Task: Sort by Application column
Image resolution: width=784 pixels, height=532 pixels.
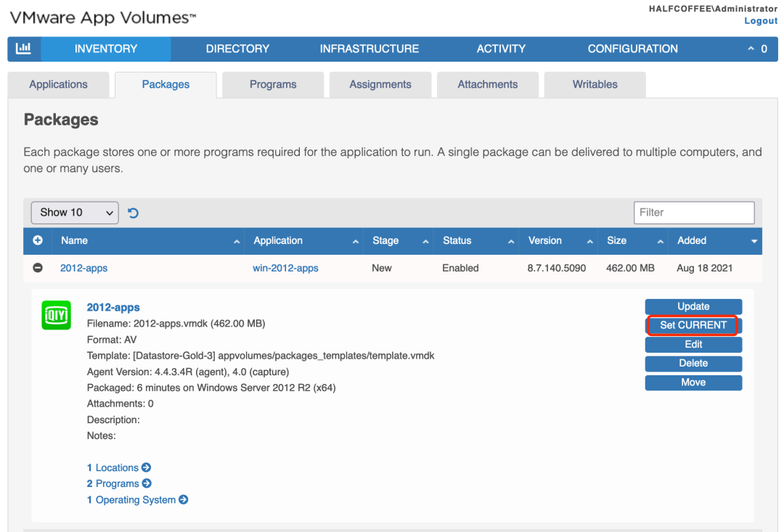Action: 304,241
